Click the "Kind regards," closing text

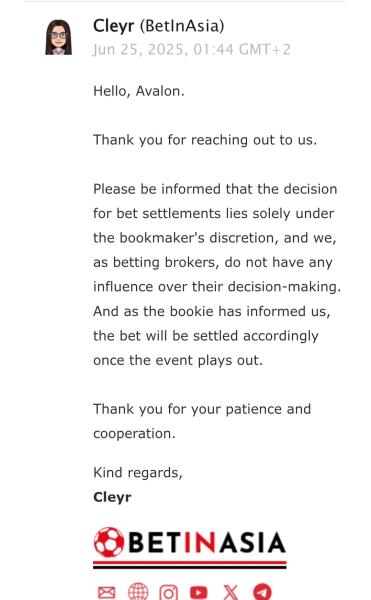tap(138, 473)
